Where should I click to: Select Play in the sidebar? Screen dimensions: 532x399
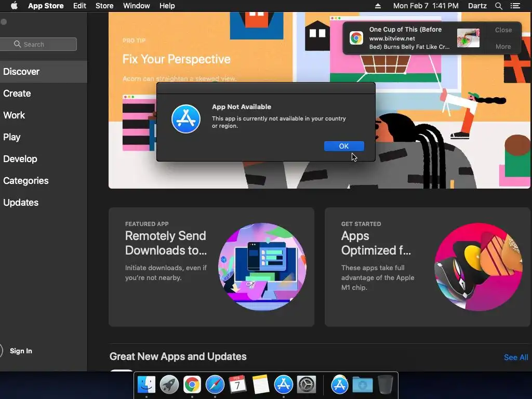(44, 137)
